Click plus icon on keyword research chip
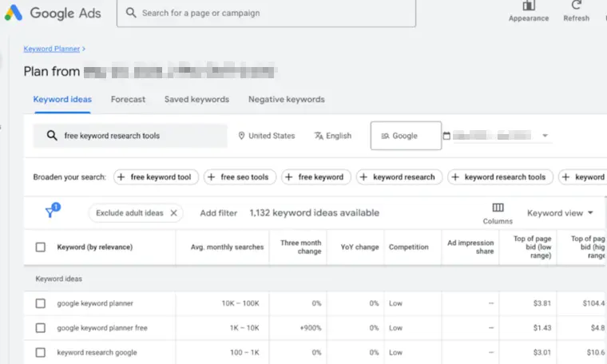607x364 pixels. point(363,176)
